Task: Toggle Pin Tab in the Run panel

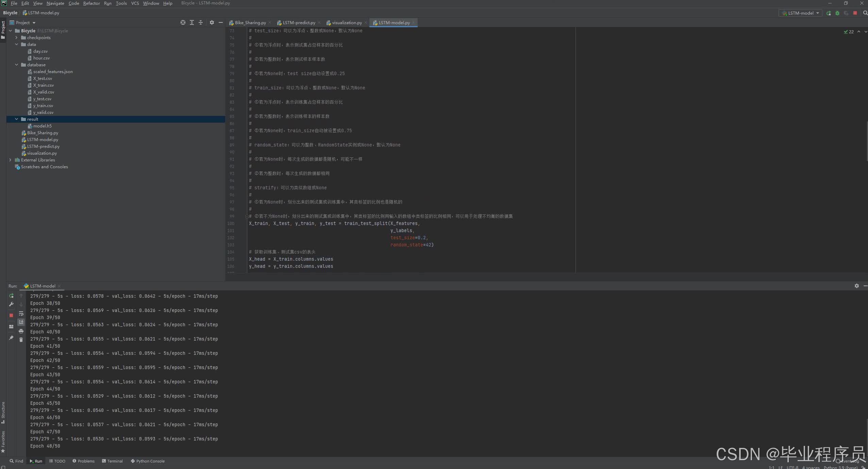Action: pyautogui.click(x=11, y=338)
